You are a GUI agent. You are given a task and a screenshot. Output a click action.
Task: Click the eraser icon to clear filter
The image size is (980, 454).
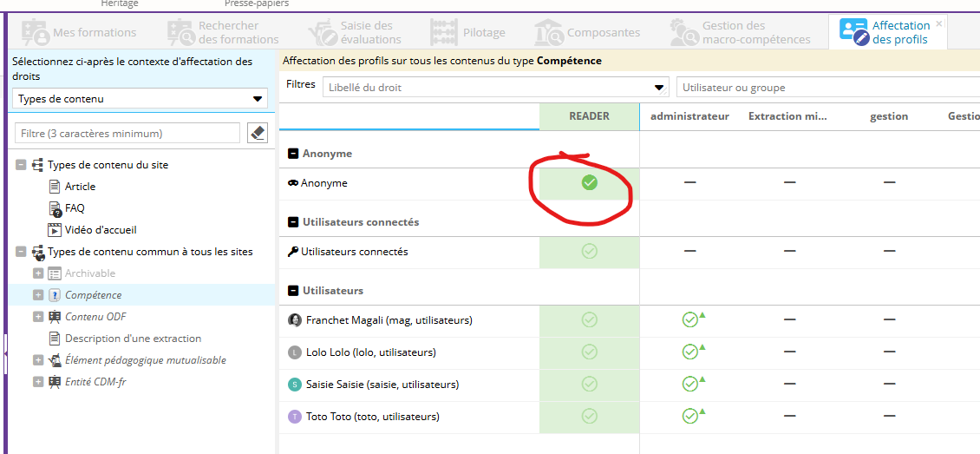point(258,133)
